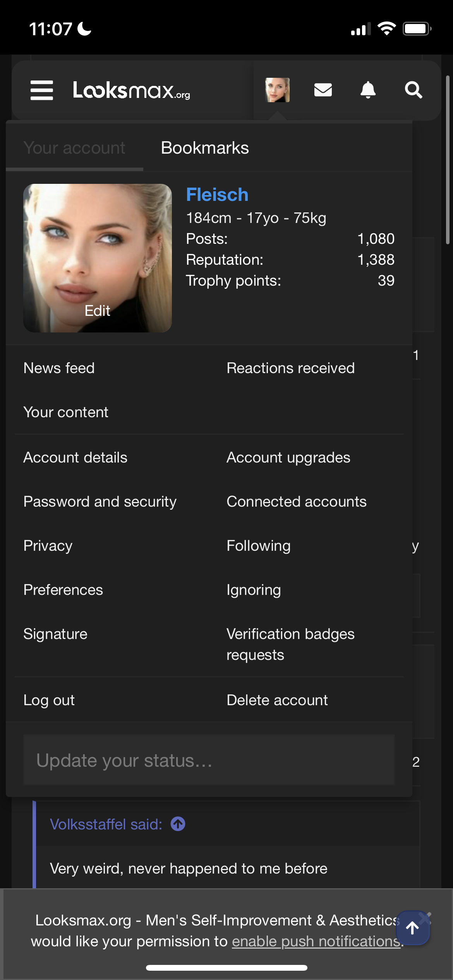Open the envelope messages icon
This screenshot has height=980, width=453.
pyautogui.click(x=323, y=90)
